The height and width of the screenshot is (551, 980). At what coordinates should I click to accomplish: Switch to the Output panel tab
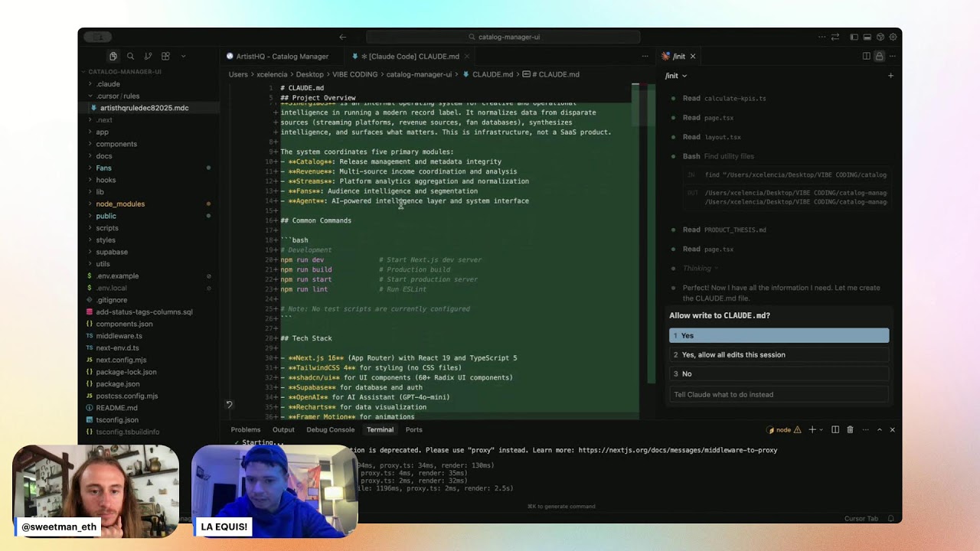point(283,429)
